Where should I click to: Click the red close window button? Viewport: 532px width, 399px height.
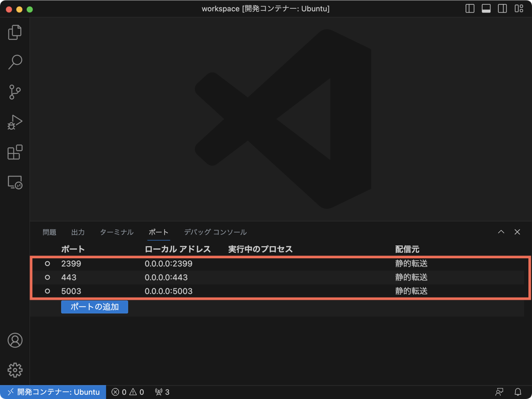point(9,9)
